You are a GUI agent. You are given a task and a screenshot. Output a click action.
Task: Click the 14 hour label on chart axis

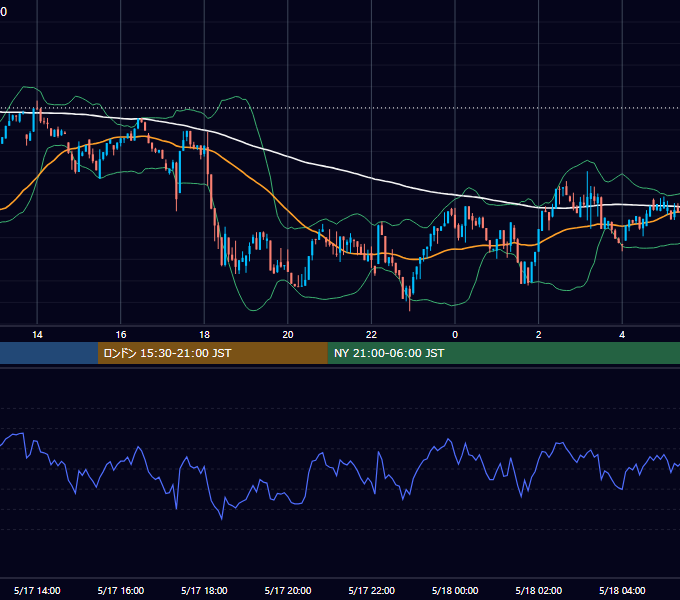[x=37, y=335]
